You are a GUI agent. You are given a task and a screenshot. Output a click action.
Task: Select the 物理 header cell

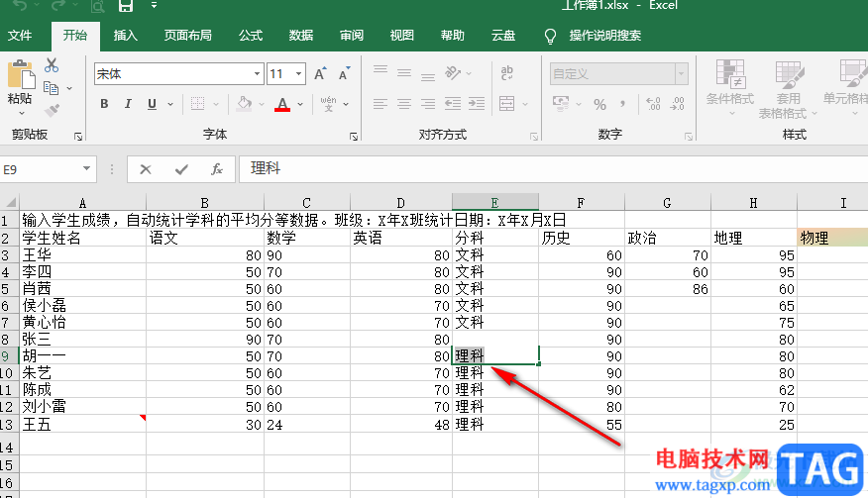click(x=832, y=238)
